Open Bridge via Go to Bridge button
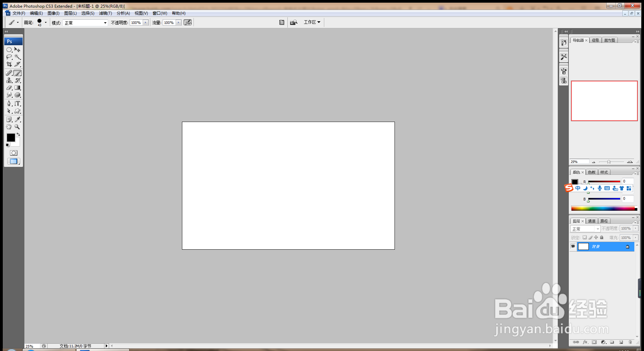This screenshot has width=644, height=351. click(293, 22)
